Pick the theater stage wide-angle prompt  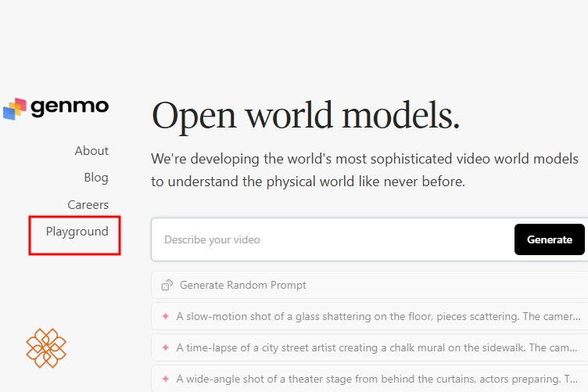pyautogui.click(x=369, y=379)
